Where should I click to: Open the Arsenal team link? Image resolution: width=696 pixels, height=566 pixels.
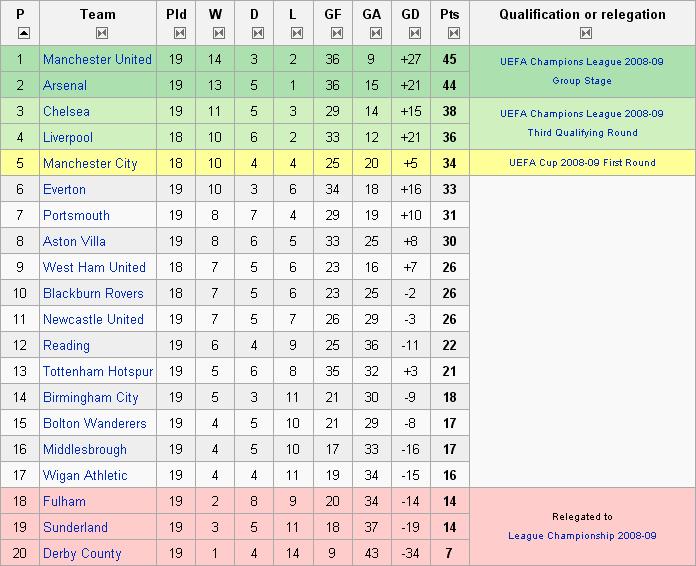coord(65,85)
